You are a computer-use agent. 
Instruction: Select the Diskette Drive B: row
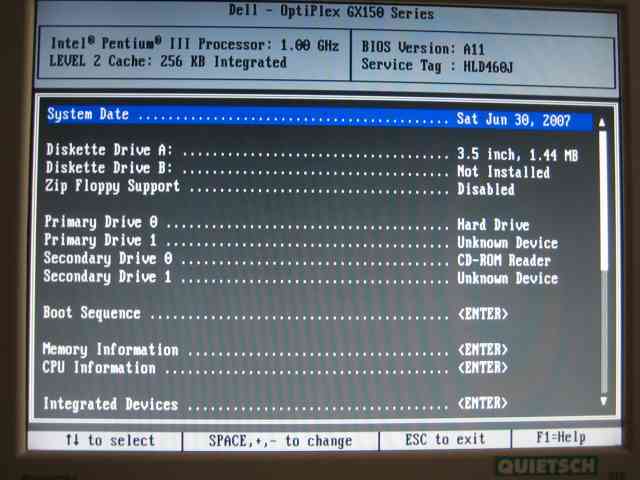pos(298,170)
